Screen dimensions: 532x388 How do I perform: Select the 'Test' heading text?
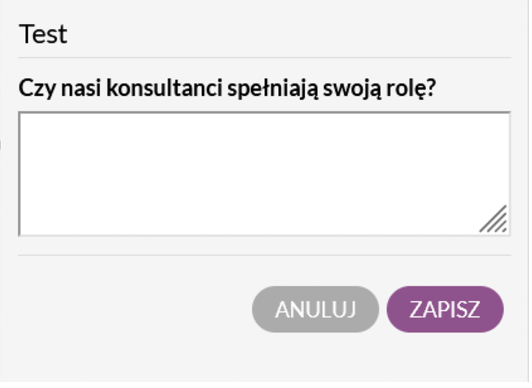click(43, 34)
